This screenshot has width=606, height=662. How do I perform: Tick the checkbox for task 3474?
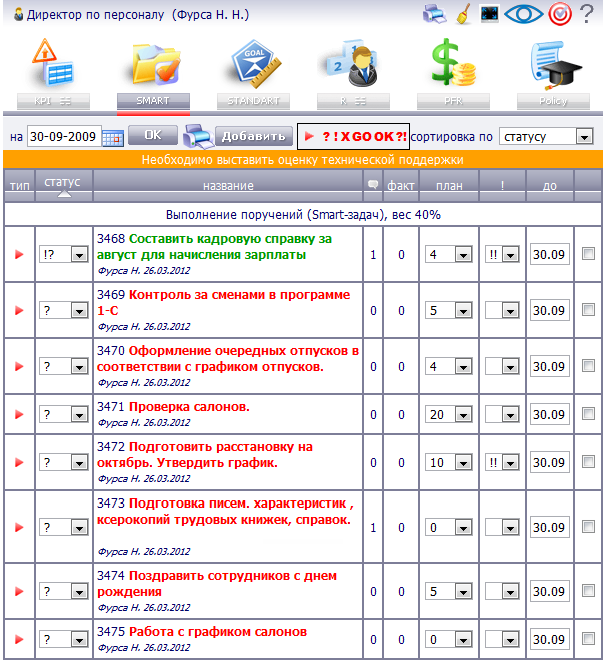coord(588,591)
